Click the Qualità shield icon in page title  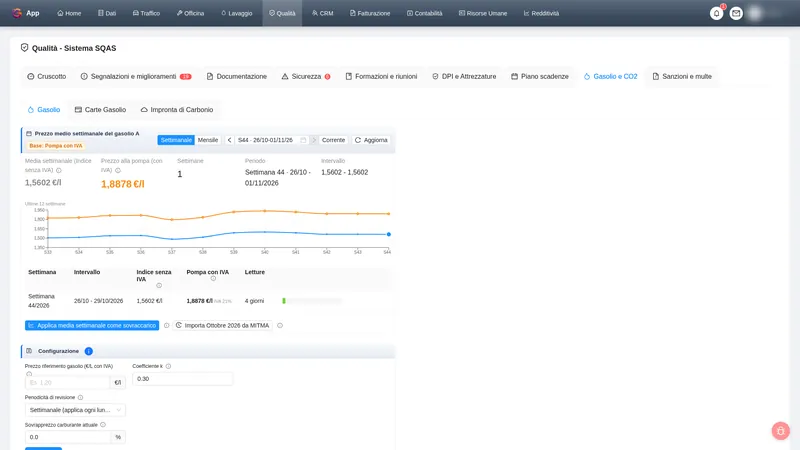pos(24,47)
